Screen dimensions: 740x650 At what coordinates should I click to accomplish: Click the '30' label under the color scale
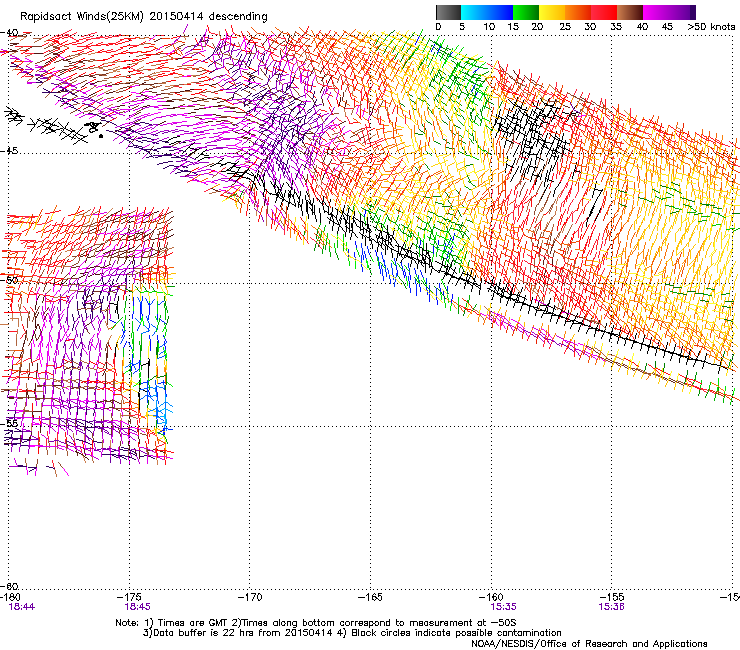click(x=590, y=27)
